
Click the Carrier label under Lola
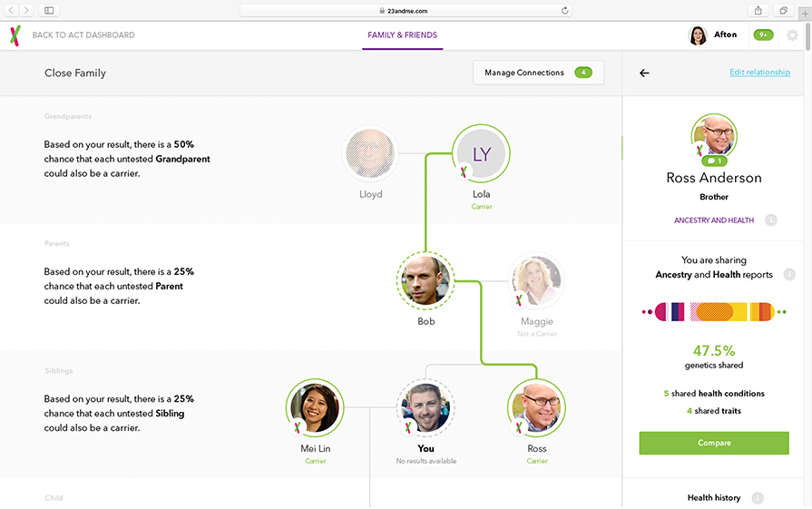tap(482, 207)
